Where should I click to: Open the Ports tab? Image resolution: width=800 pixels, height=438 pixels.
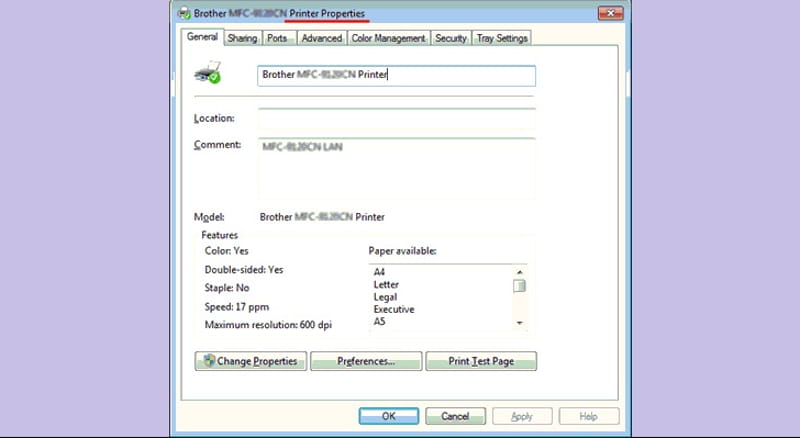277,38
